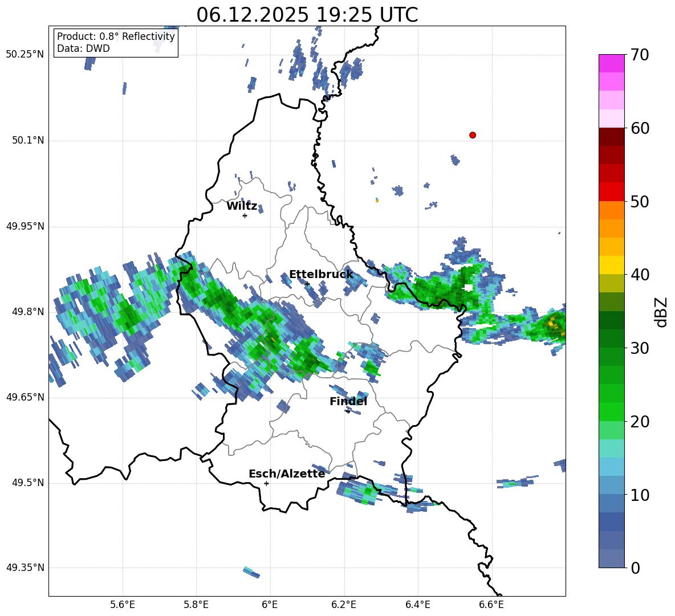Screen dimensions: 675x616
Task: Click the 50 value on colorbar
Action: (x=640, y=201)
